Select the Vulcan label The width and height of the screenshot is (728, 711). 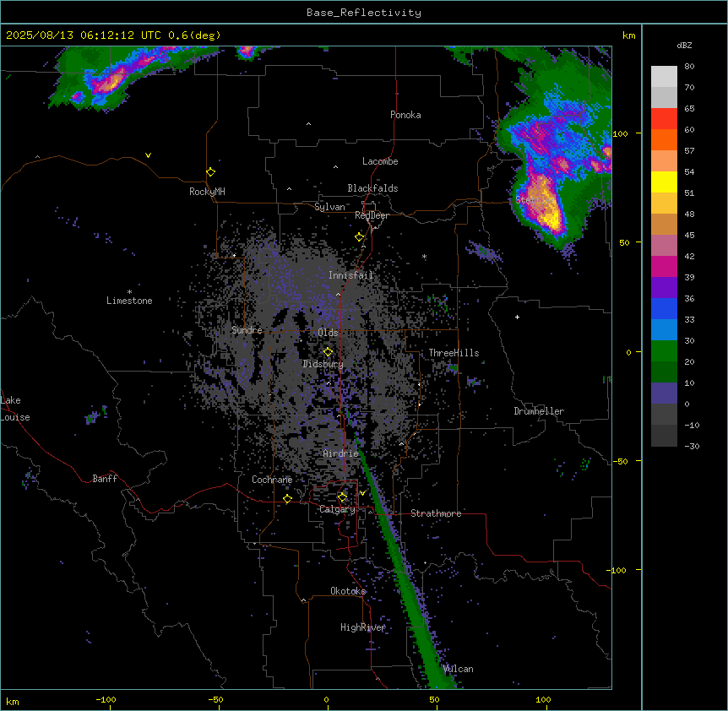pyautogui.click(x=459, y=669)
